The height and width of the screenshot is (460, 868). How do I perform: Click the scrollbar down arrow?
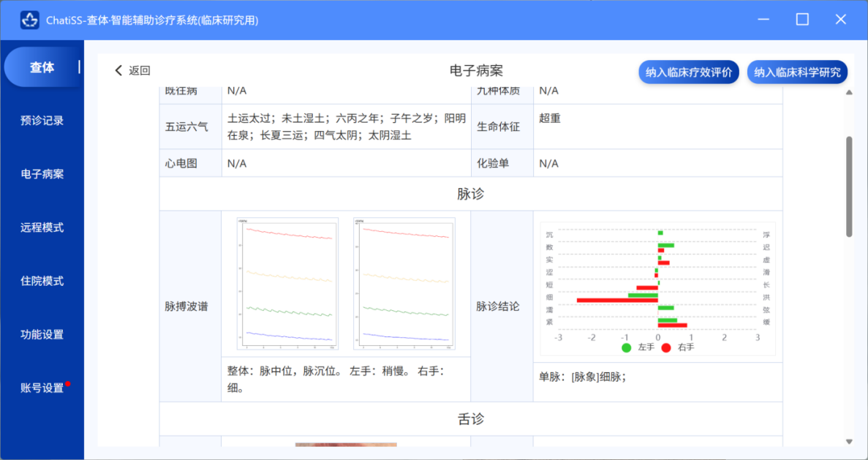[849, 441]
